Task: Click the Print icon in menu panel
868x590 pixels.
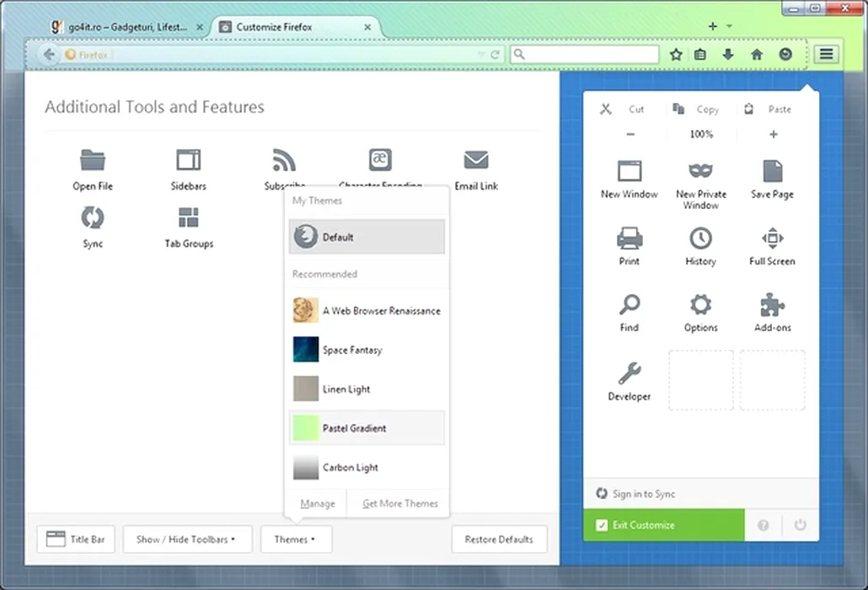Action: click(x=630, y=239)
